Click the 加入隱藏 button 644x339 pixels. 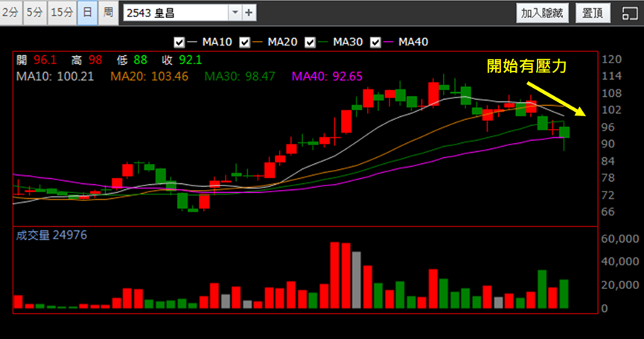pos(542,13)
